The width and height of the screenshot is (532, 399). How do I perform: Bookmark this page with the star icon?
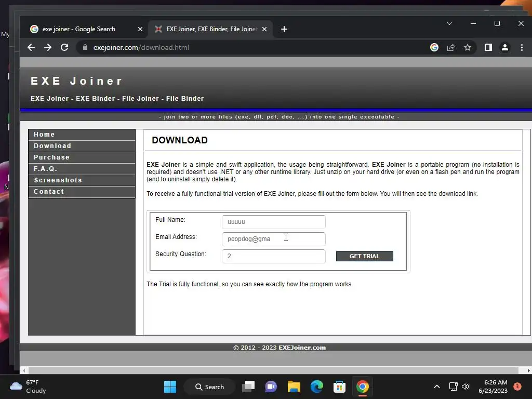[x=468, y=47]
